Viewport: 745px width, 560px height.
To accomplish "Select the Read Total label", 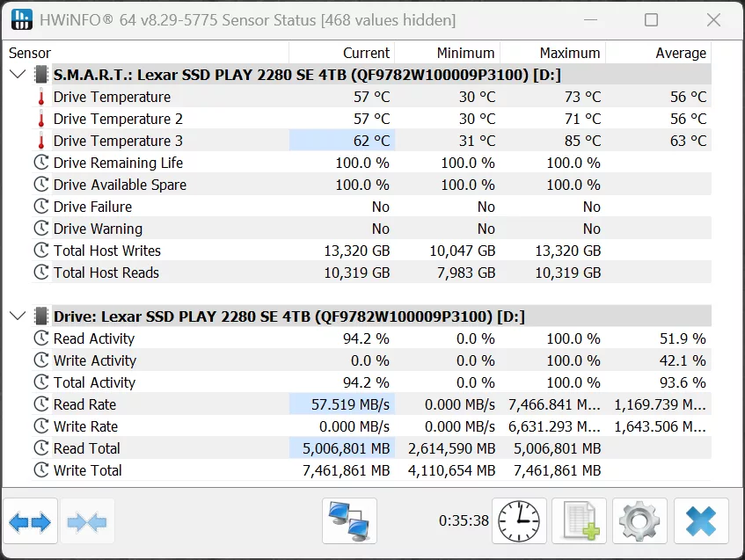I will pyautogui.click(x=86, y=447).
